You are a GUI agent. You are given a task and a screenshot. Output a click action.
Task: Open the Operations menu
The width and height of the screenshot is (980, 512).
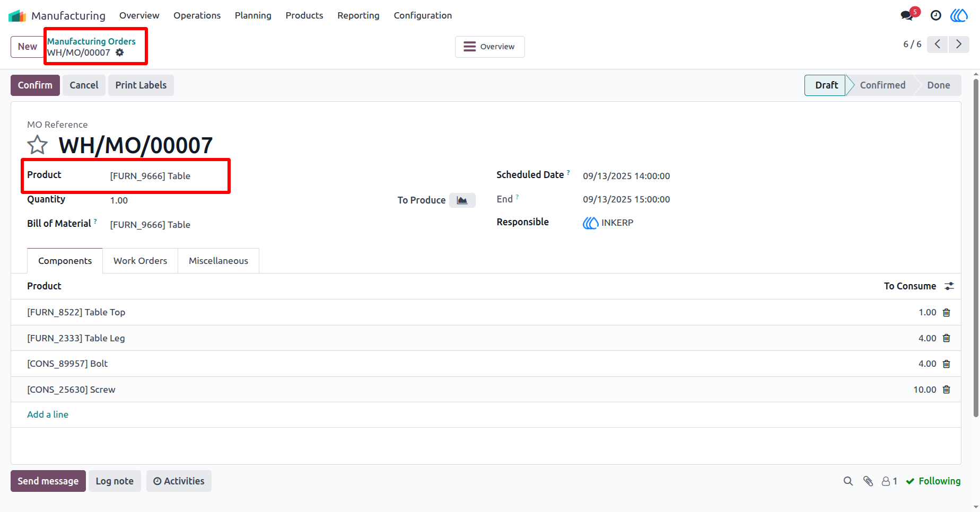point(197,15)
